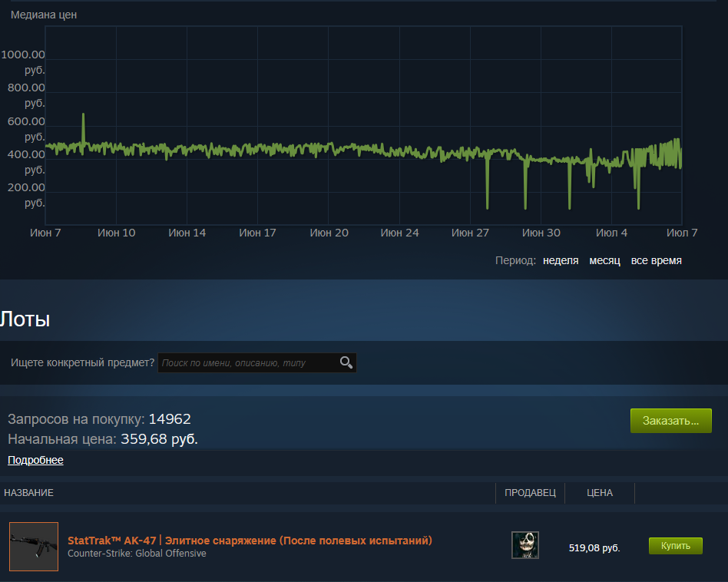
Task: Click the search magnifier icon
Action: 346,362
